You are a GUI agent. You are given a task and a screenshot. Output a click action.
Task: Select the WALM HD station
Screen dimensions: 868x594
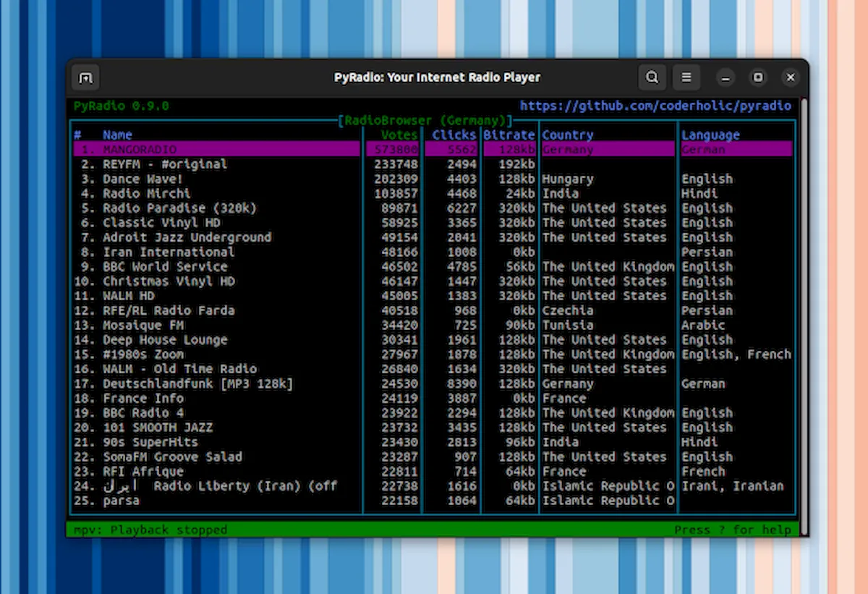pos(433,295)
